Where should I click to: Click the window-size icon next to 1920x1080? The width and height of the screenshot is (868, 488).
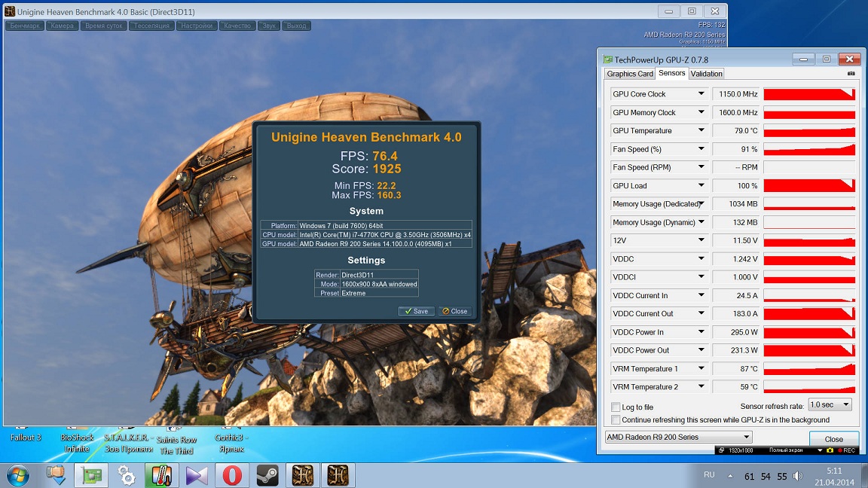coord(721,450)
